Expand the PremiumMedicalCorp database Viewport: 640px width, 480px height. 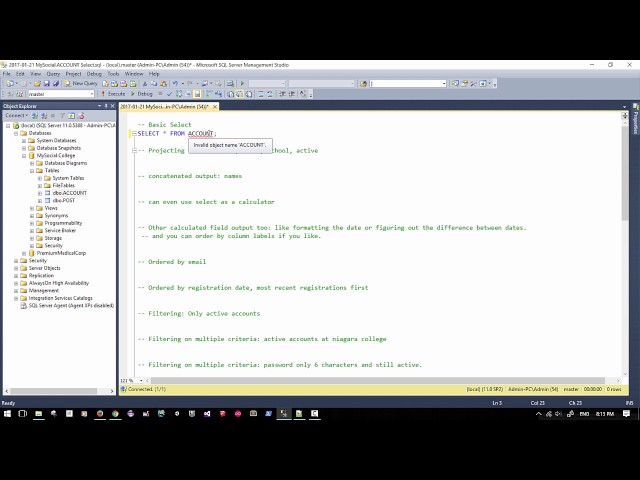pyautogui.click(x=24, y=253)
